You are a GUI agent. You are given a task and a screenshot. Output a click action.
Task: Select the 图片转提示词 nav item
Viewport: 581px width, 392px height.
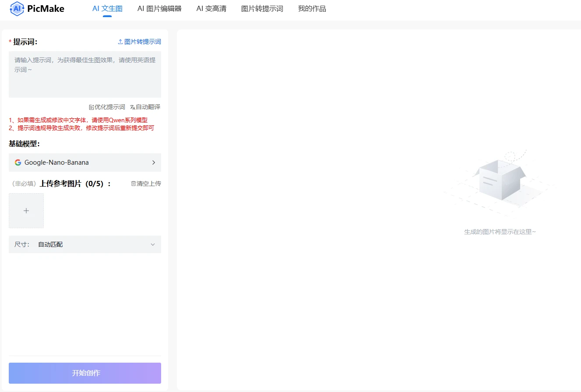coord(262,8)
